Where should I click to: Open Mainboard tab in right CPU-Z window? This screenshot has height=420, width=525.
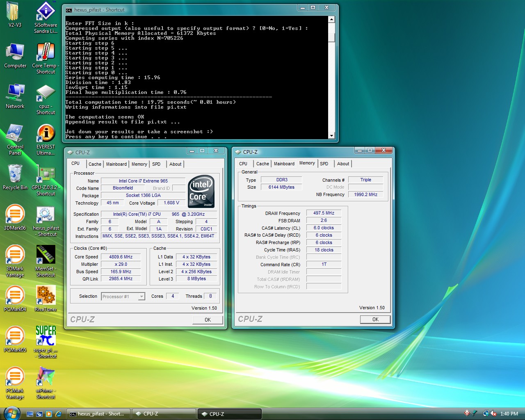[284, 164]
